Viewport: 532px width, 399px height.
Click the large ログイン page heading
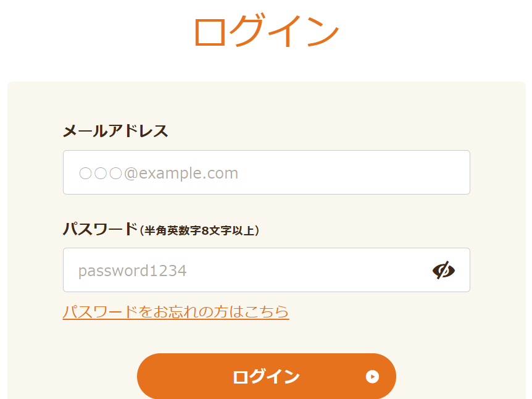click(x=266, y=30)
